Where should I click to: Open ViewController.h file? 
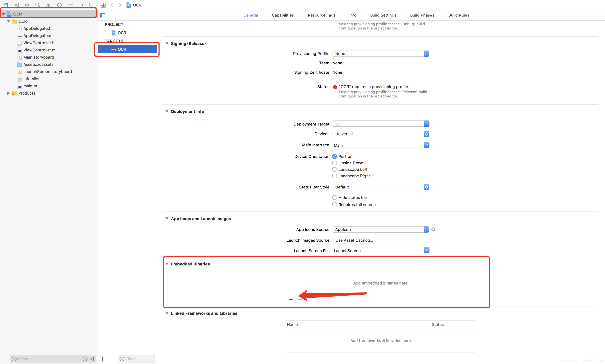(39, 43)
